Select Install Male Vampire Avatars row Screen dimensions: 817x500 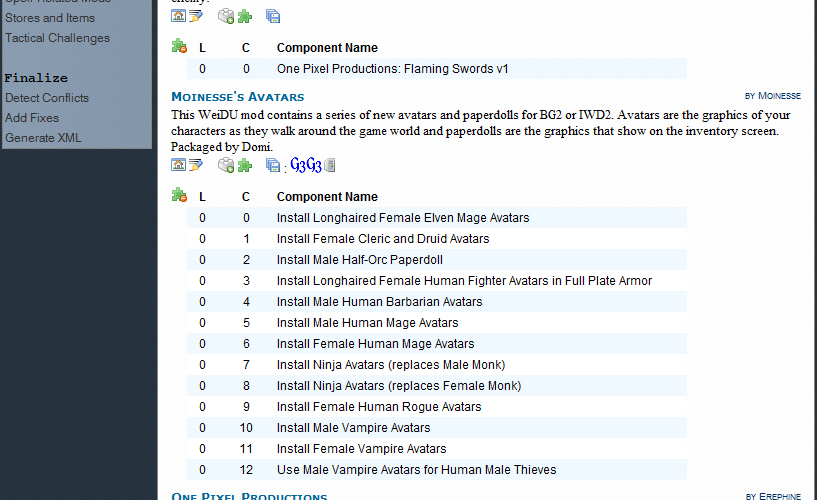[x=437, y=428]
